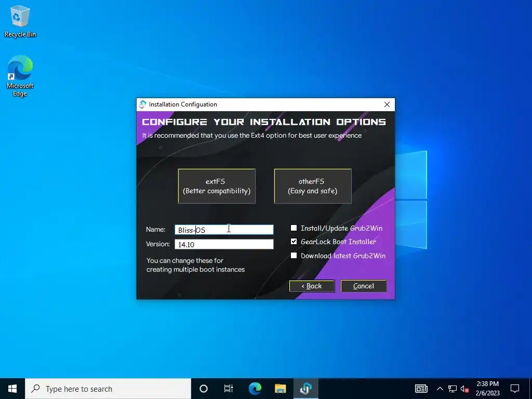Screen dimensions: 532x399
Task: Open Cortana from the taskbar circle icon
Action: click(204, 389)
